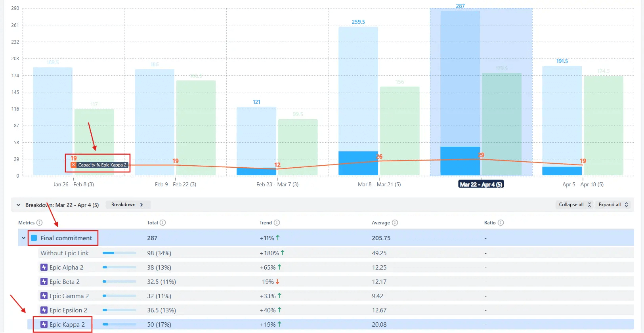644x333 pixels.
Task: Click the info icon next to Ratio
Action: coord(501,223)
